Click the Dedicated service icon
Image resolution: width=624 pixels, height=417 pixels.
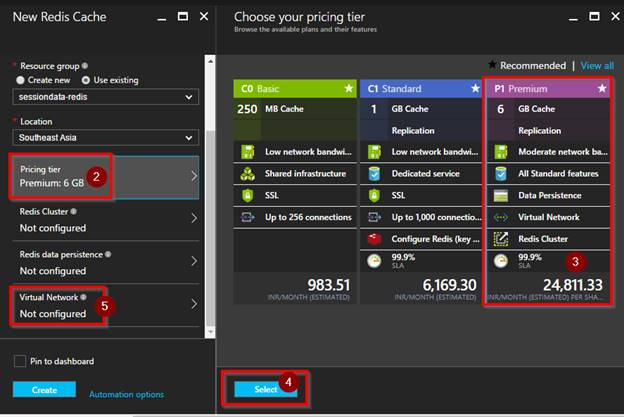pyautogui.click(x=374, y=173)
